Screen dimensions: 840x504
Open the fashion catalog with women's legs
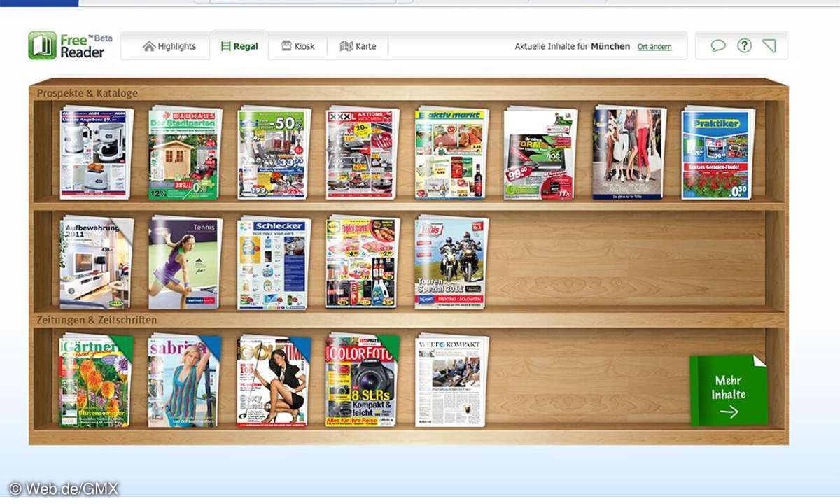[629, 153]
